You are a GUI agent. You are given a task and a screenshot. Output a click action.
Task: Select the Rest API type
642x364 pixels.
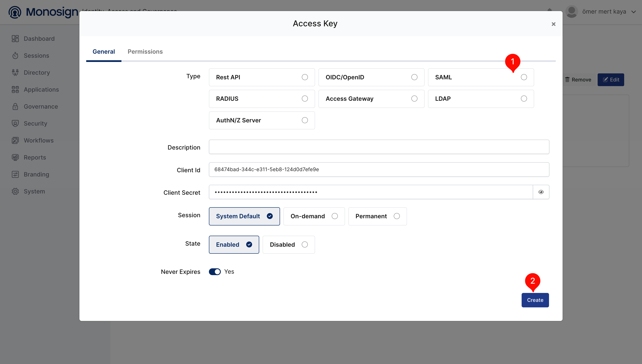coord(262,77)
